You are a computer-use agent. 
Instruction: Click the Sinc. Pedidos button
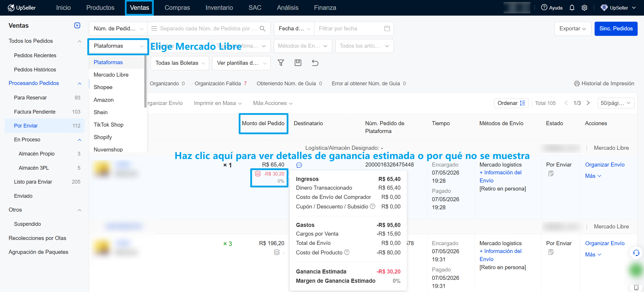pos(616,29)
